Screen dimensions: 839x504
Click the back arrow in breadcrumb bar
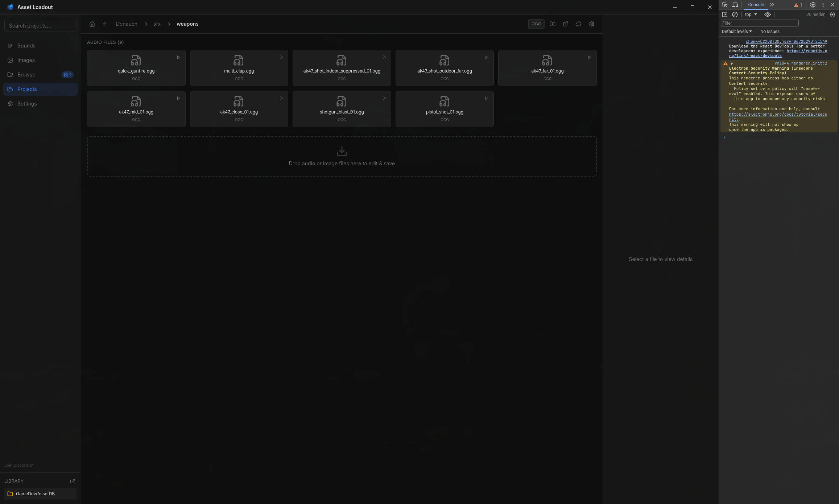(105, 24)
